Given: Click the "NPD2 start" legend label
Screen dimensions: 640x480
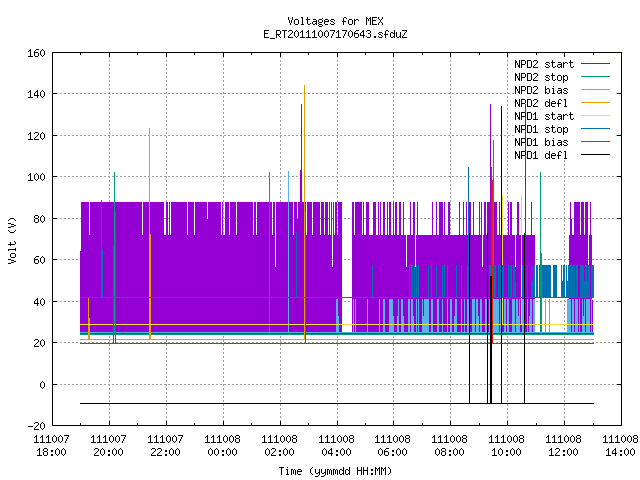Looking at the screenshot, I should coord(544,64).
